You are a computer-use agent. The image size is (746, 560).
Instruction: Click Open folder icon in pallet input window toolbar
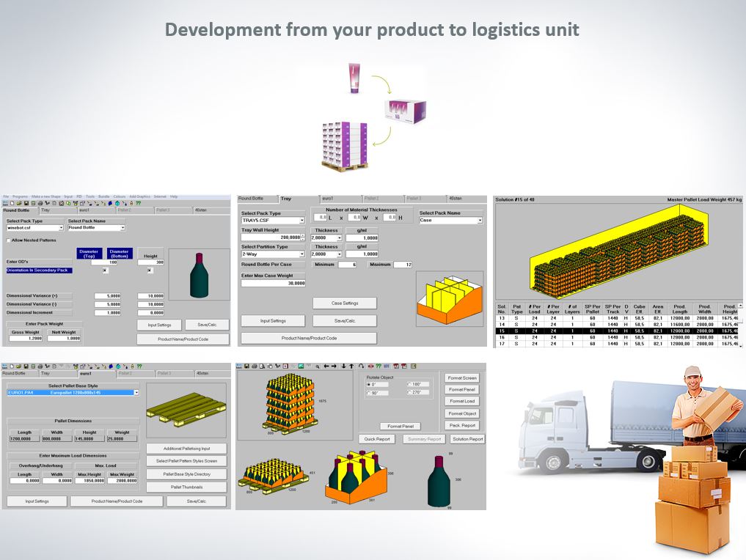[18, 366]
